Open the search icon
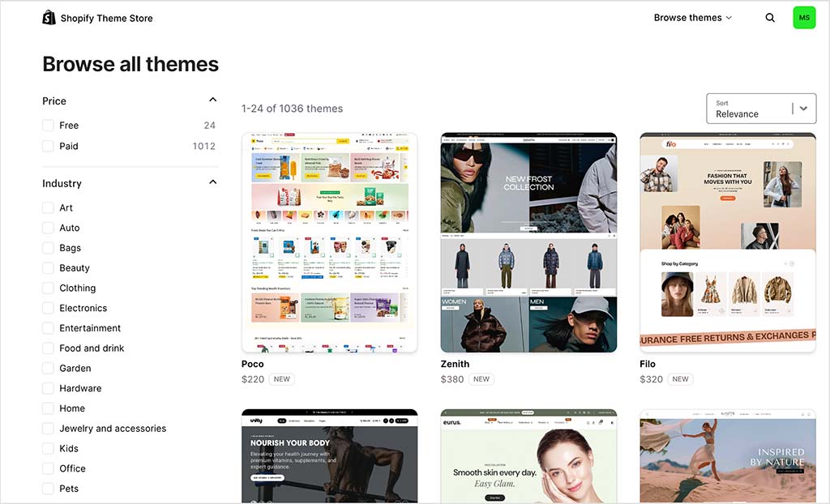 coord(770,17)
